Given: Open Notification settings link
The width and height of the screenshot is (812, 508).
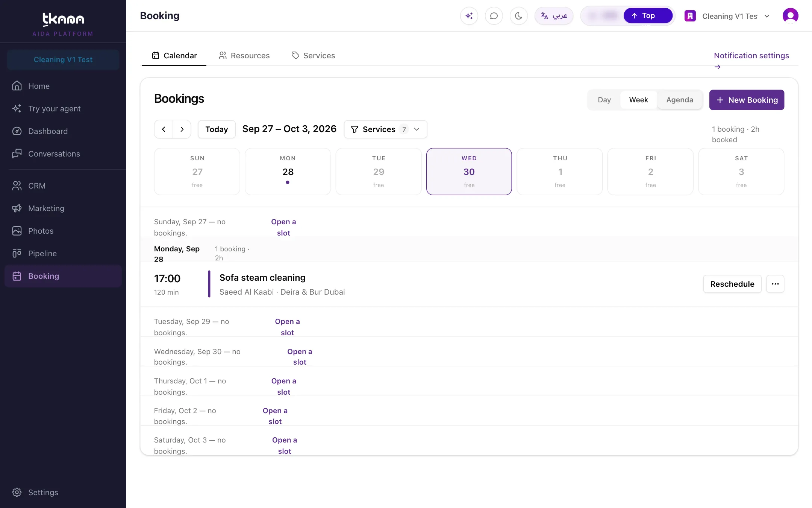Looking at the screenshot, I should [751, 60].
